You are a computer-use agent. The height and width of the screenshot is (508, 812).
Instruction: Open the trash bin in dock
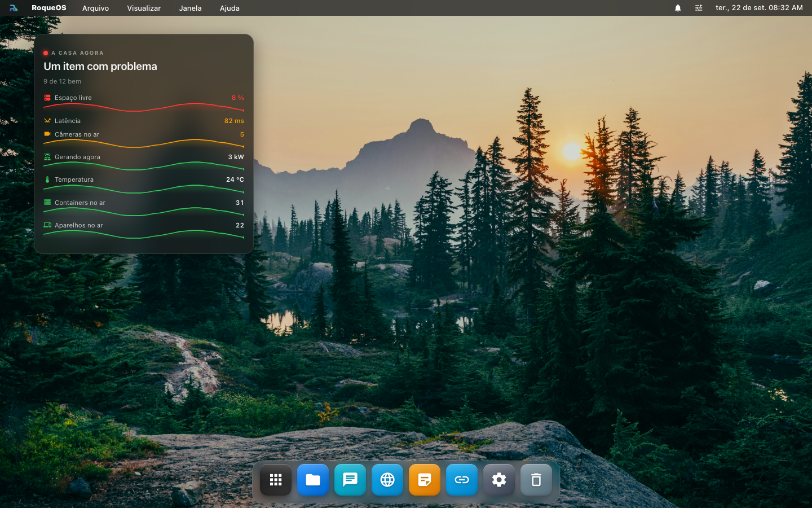[x=536, y=480]
